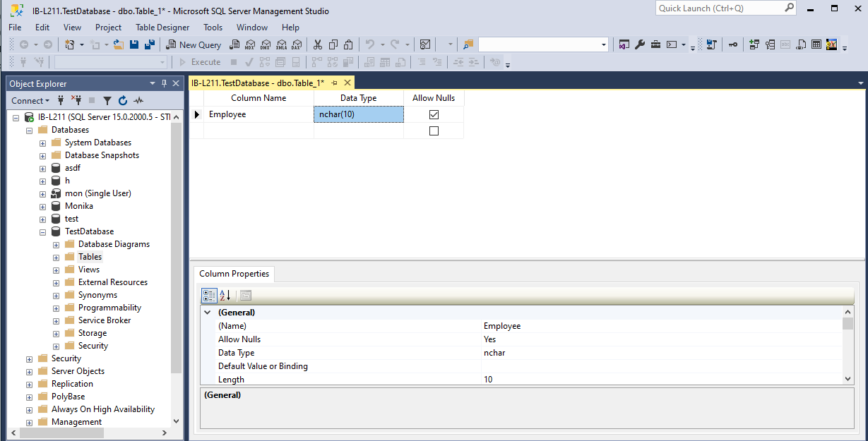Viewport: 868px width, 441px height.
Task: Click the DAX Query icon
Action: 297,44
